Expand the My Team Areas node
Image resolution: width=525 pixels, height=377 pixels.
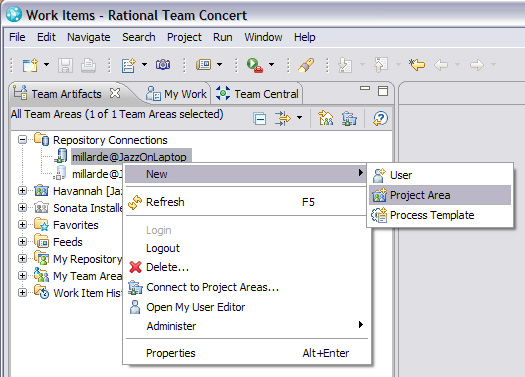22,276
